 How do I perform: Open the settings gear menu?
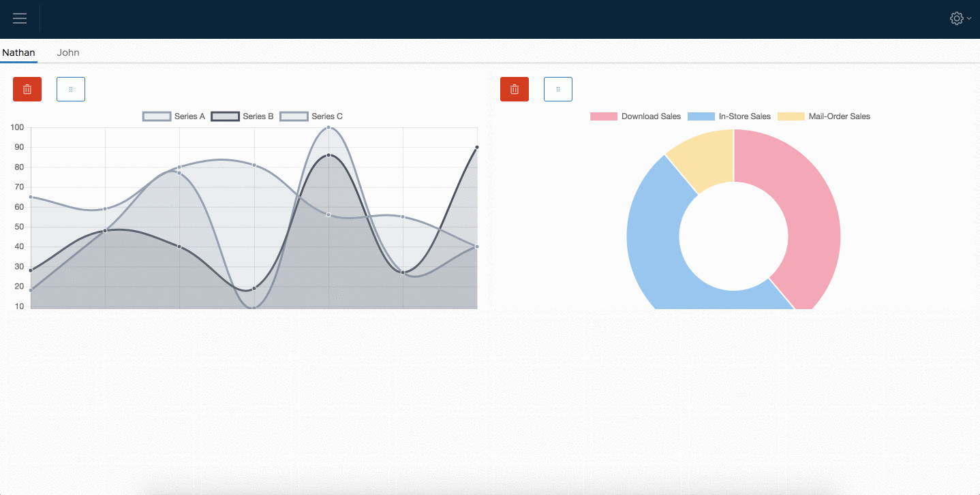[960, 18]
